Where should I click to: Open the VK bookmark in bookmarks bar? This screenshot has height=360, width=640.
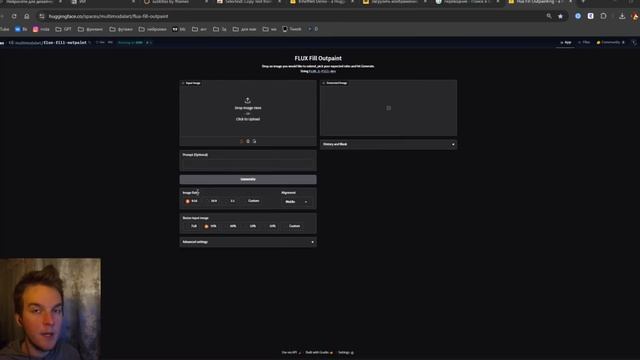coord(21,29)
